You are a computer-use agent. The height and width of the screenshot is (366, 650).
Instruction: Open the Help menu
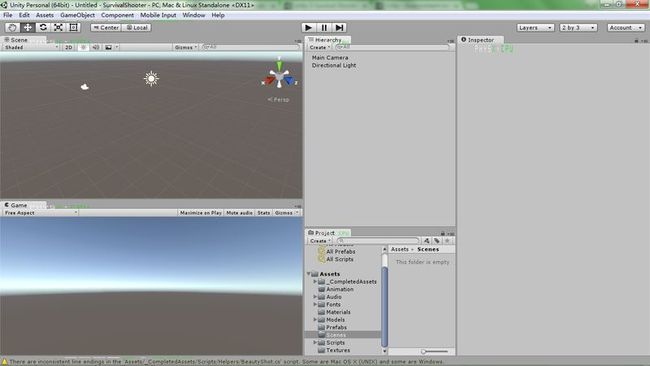[x=218, y=15]
